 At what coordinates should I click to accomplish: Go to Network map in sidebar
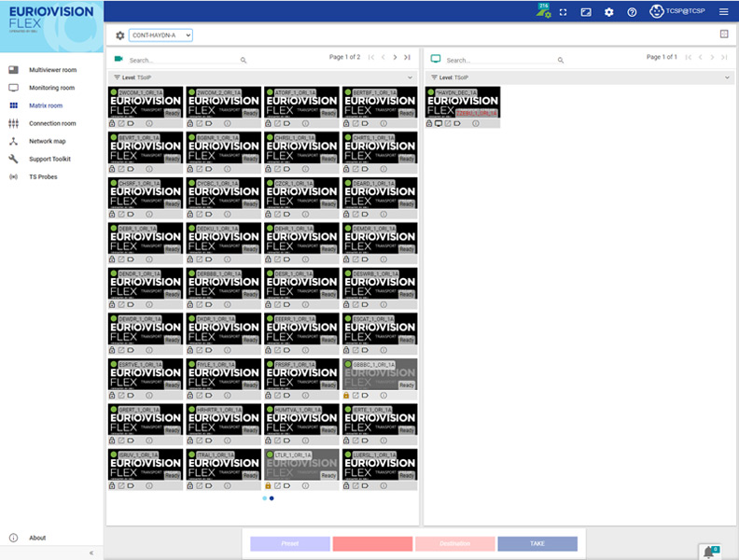click(x=47, y=141)
